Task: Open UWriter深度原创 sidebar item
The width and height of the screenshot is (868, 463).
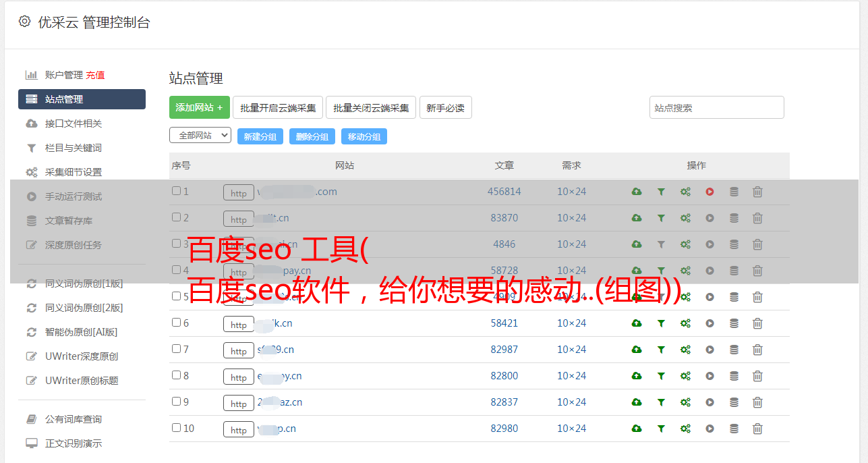Action: pos(82,356)
